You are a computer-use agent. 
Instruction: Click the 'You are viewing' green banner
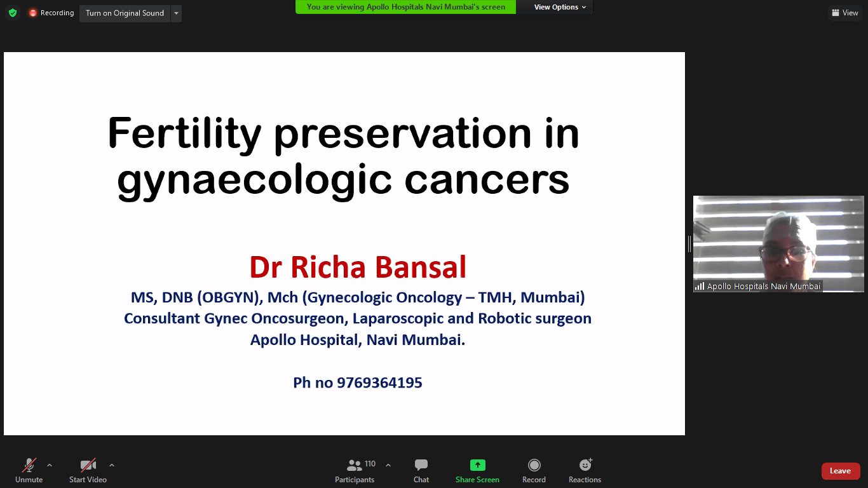pyautogui.click(x=405, y=7)
